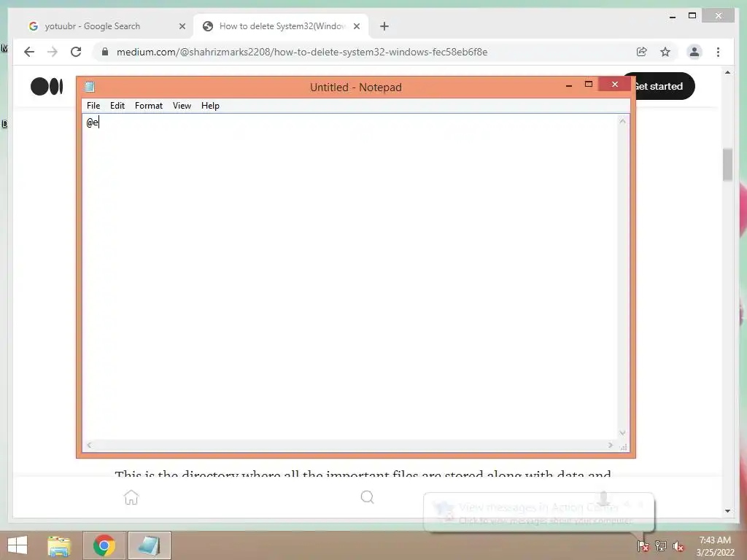Close the Chrome window
Viewport: 747px width, 560px height.
pyautogui.click(x=719, y=16)
